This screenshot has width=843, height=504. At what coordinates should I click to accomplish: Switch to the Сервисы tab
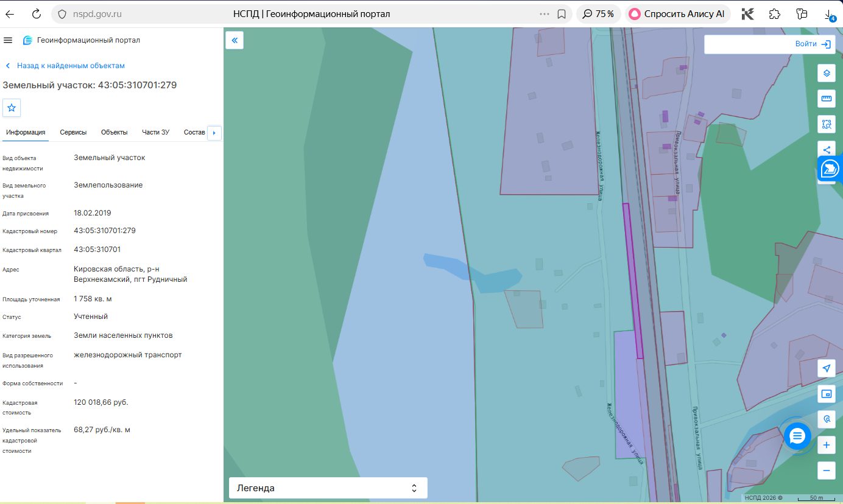pos(73,132)
